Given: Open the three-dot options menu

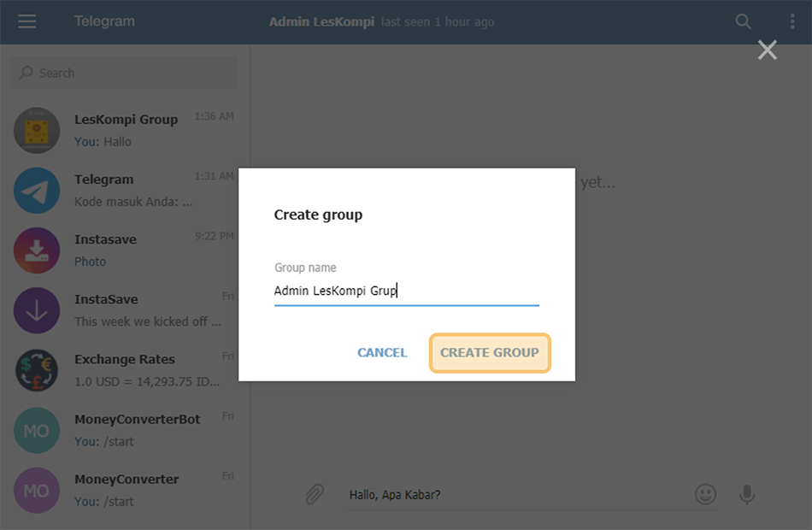Looking at the screenshot, I should point(792,21).
